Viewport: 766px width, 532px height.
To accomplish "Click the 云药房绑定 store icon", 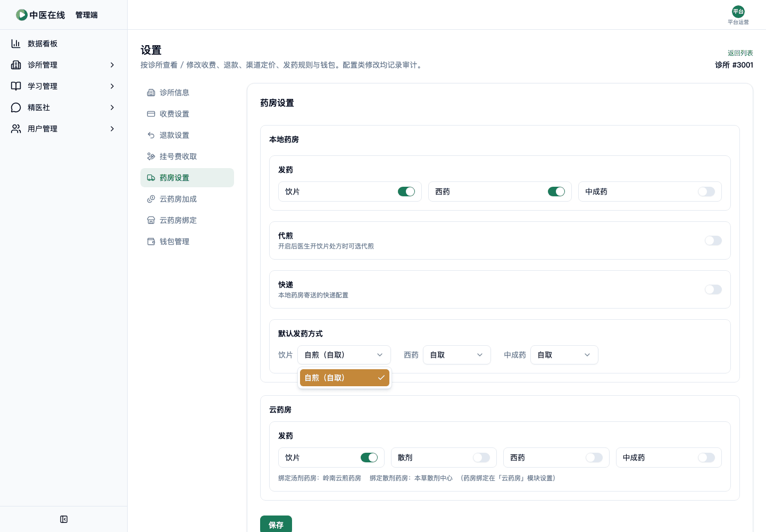I will point(151,220).
